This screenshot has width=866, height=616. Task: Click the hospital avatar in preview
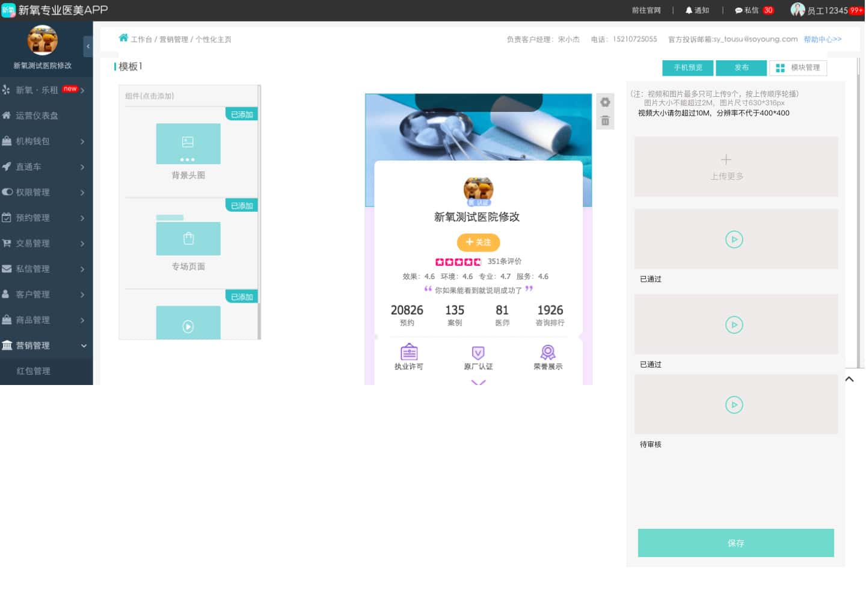tap(478, 191)
